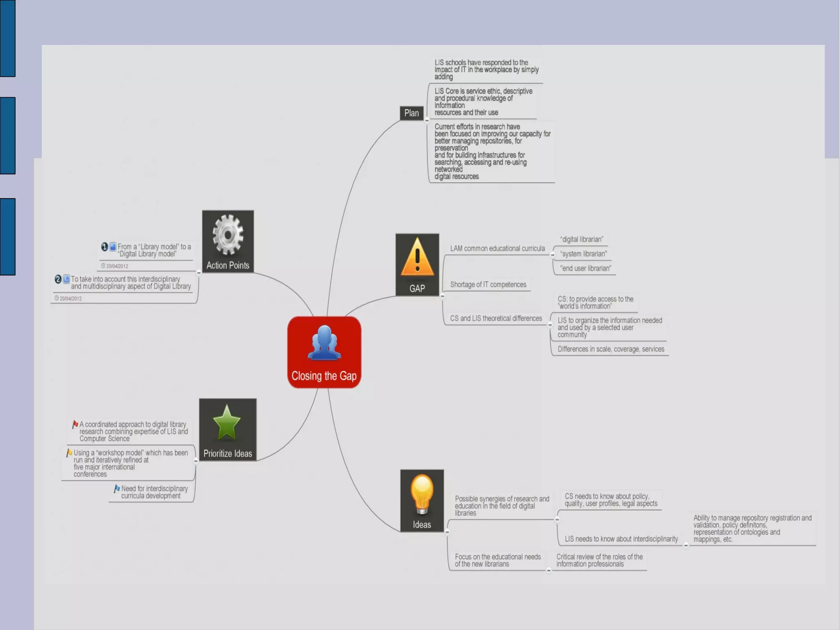Screen dimensions: 840x630
Task: Collapse the Ideas branch
Action: pyautogui.click(x=447, y=532)
